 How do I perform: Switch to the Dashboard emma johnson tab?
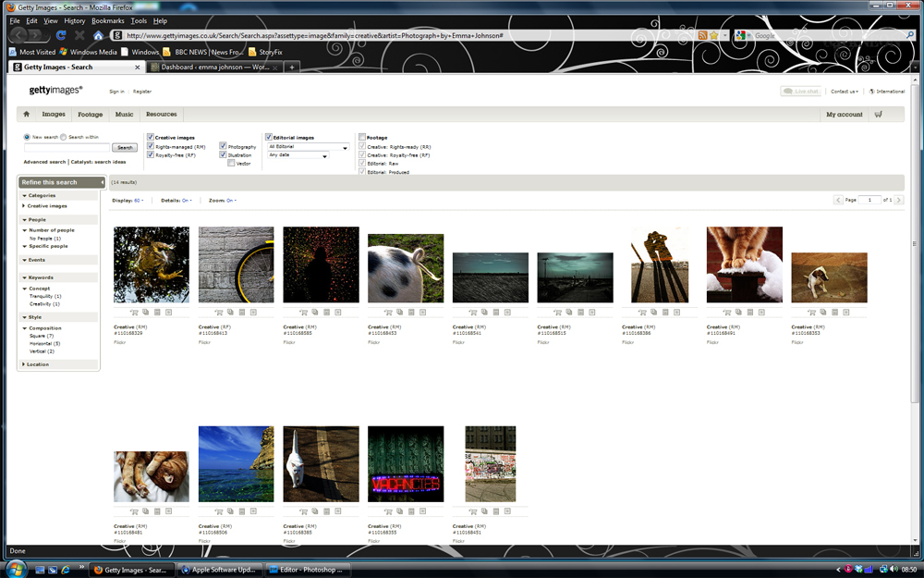(217, 68)
